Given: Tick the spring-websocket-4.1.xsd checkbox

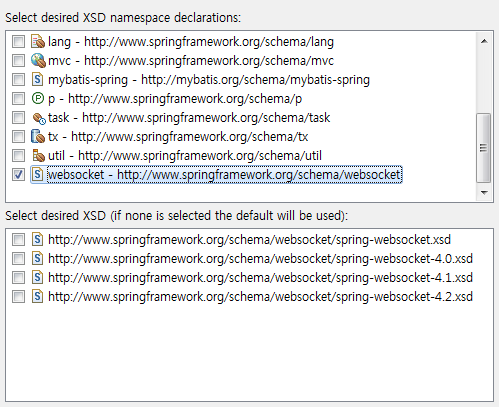Looking at the screenshot, I should pos(18,278).
